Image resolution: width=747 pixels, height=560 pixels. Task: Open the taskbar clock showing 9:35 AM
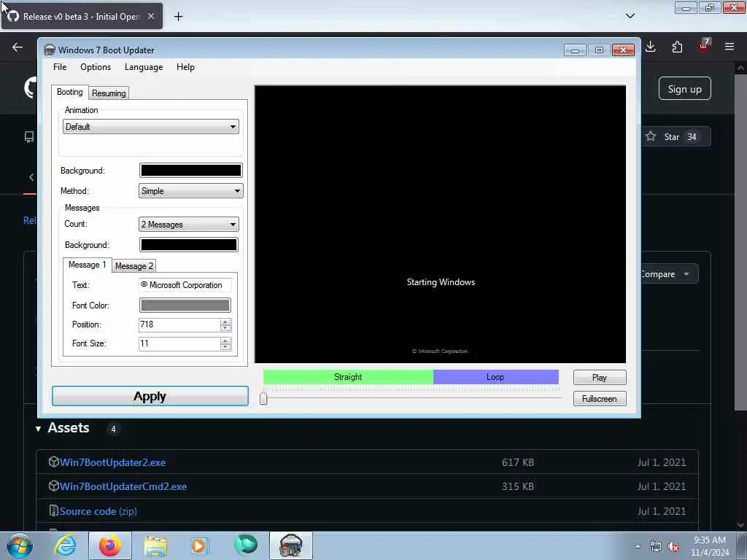click(x=710, y=546)
